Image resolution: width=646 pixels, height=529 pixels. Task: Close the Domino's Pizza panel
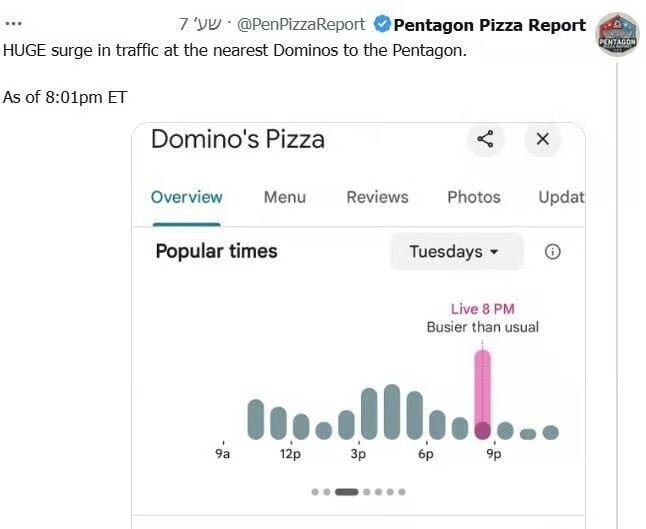pyautogui.click(x=543, y=139)
